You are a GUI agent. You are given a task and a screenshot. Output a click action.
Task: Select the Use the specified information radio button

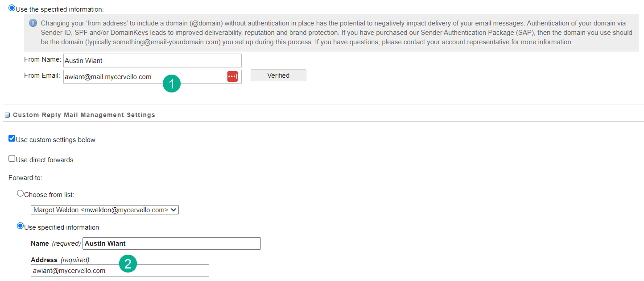point(11,8)
